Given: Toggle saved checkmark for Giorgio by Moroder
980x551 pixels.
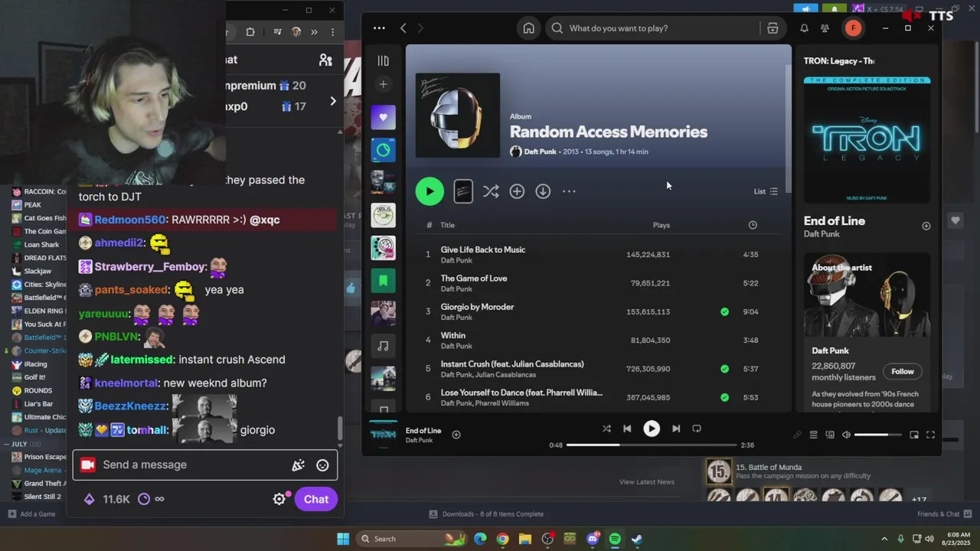Looking at the screenshot, I should [724, 311].
